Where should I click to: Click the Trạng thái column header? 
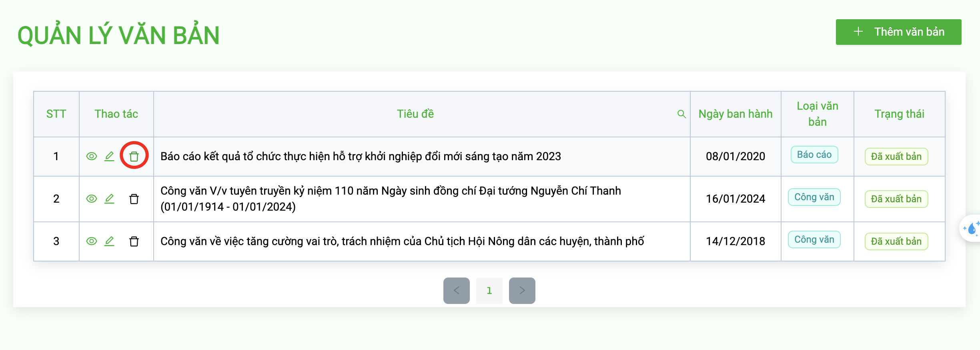899,114
